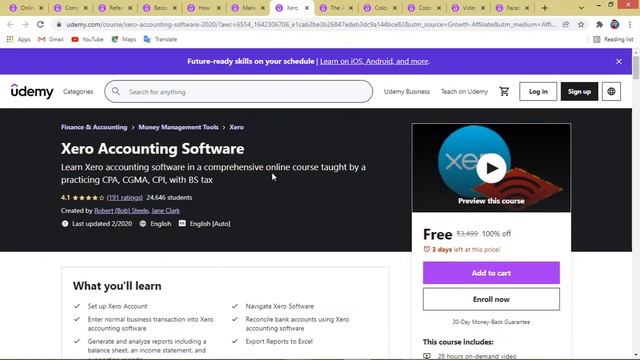
Task: Open the language globe button
Action: click(x=611, y=91)
